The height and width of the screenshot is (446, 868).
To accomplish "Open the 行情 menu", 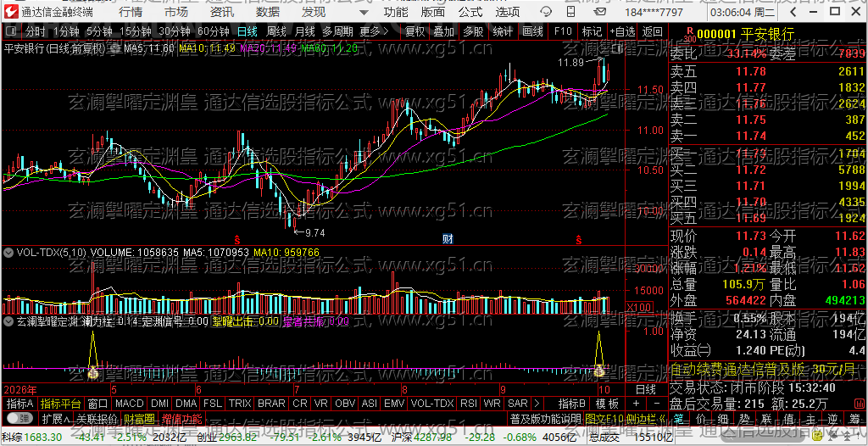I will [130, 12].
